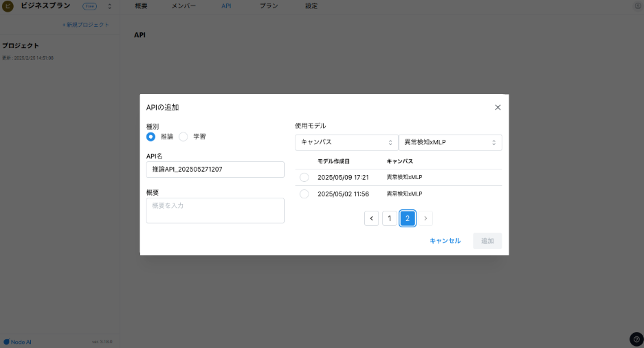Click the previous page arrow in pagination

371,218
